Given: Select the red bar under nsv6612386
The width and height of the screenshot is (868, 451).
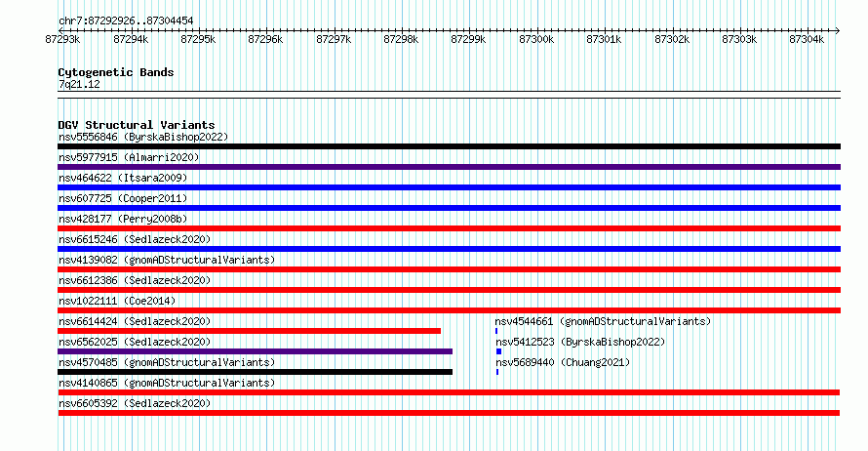Looking at the screenshot, I should [x=449, y=290].
